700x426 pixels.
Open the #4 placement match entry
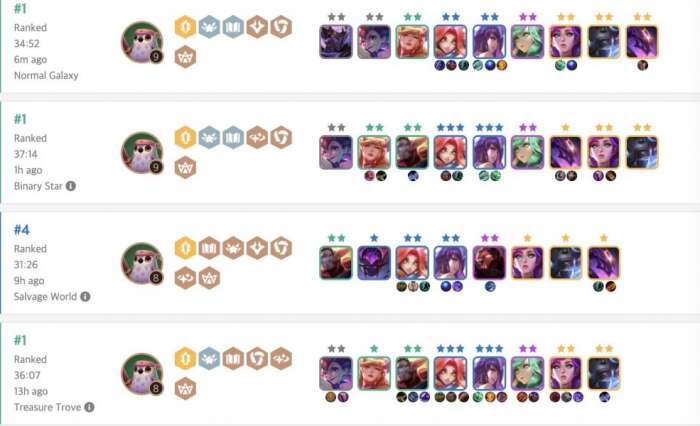pyautogui.click(x=350, y=263)
